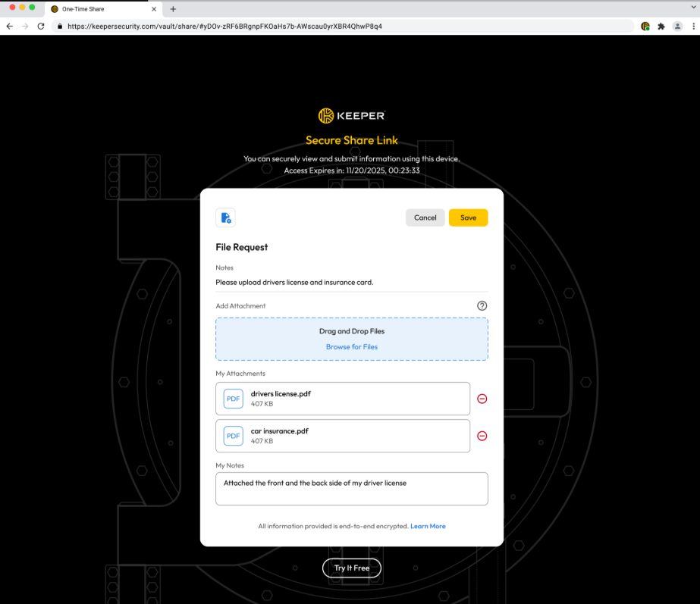
Task: Click the My Notes text field
Action: click(352, 489)
